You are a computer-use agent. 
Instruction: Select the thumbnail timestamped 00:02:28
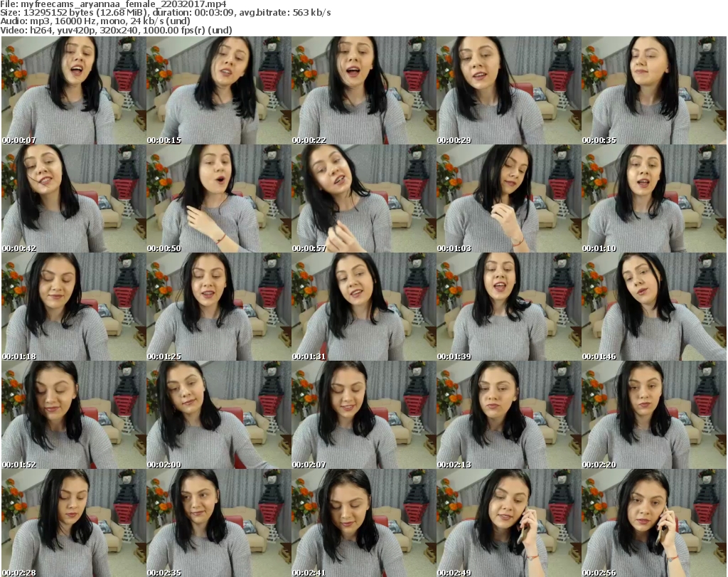click(74, 523)
